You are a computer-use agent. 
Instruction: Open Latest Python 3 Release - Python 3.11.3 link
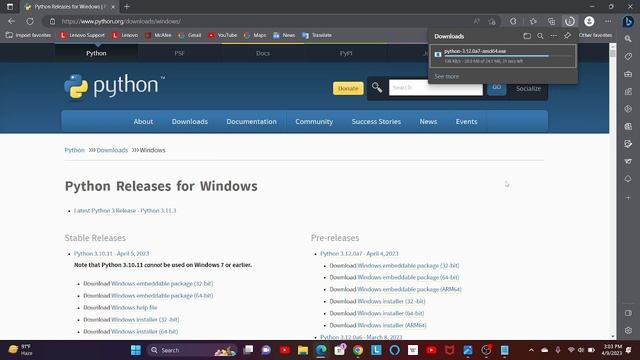point(125,211)
